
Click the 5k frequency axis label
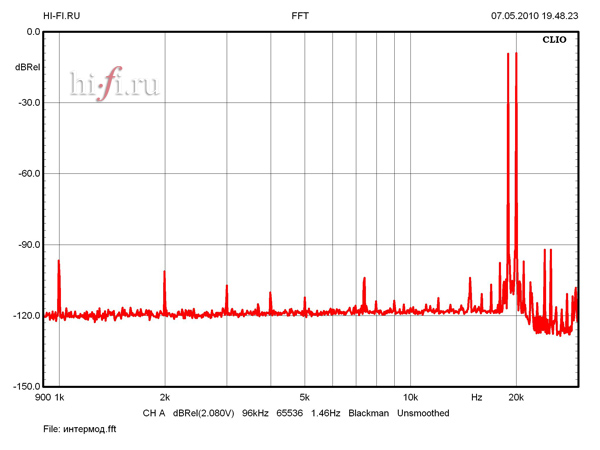point(304,398)
